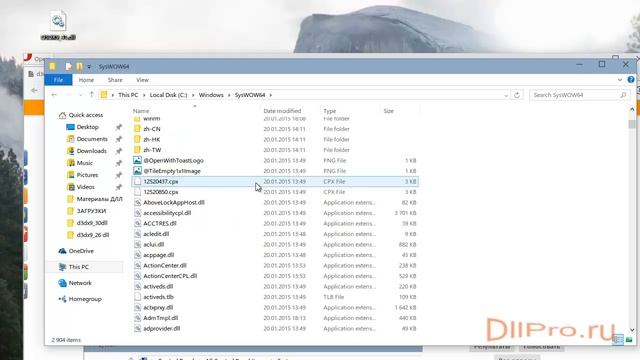Sort by the Type column header
Screen dimensions: 640x360
[351, 111]
